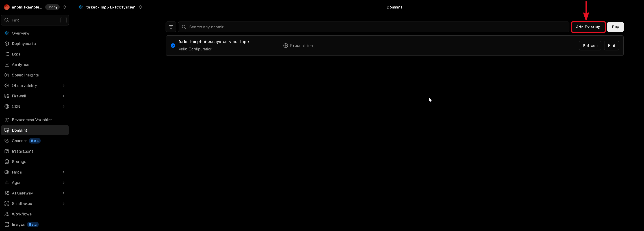Image resolution: width=644 pixels, height=231 pixels.
Task: Open Deployments from the sidebar
Action: tap(35, 44)
